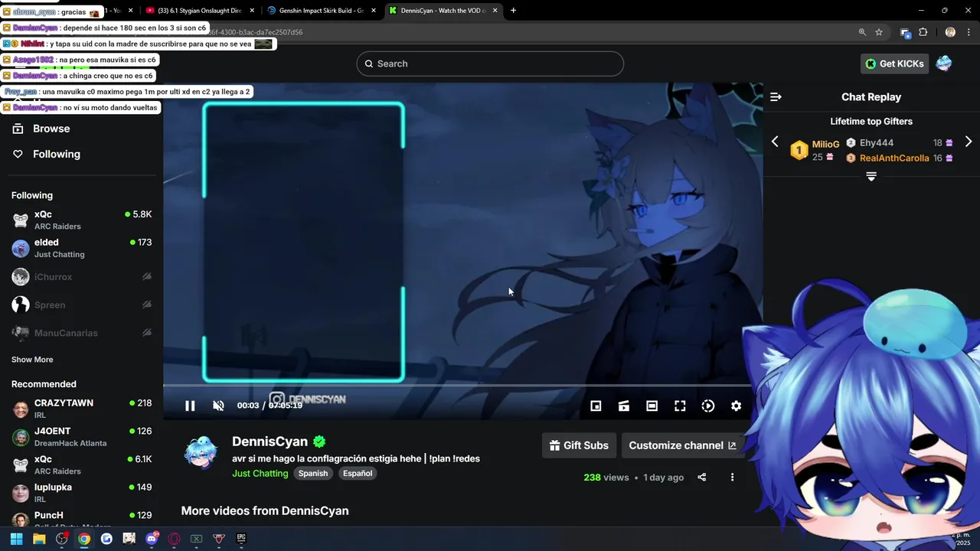Click the Search input field
The height and width of the screenshot is (551, 980).
tap(490, 64)
